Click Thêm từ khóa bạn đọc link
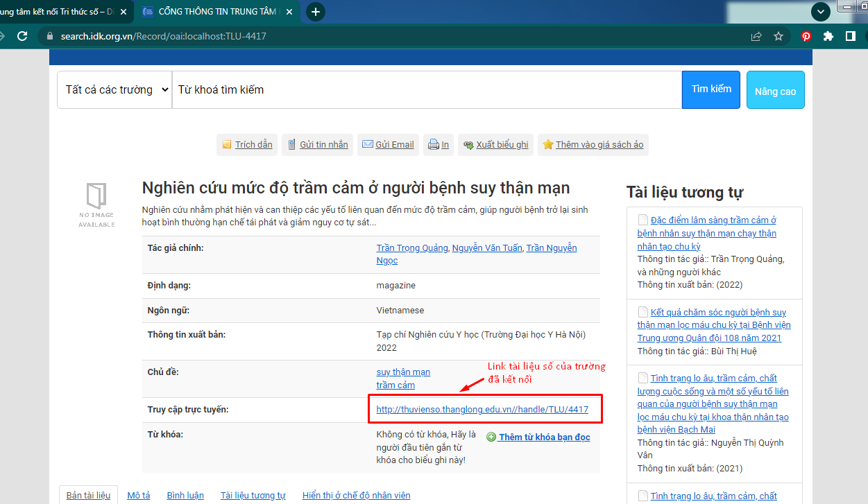868x504 pixels. (544, 437)
